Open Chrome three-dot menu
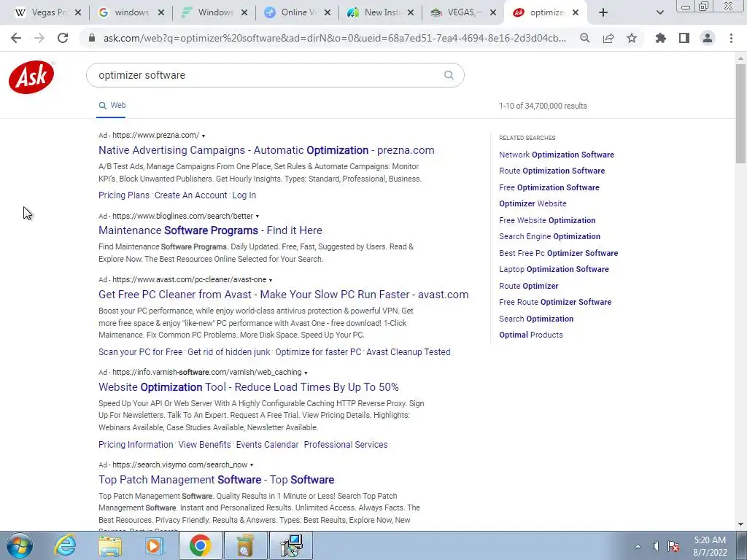The height and width of the screenshot is (560, 747). tap(731, 38)
